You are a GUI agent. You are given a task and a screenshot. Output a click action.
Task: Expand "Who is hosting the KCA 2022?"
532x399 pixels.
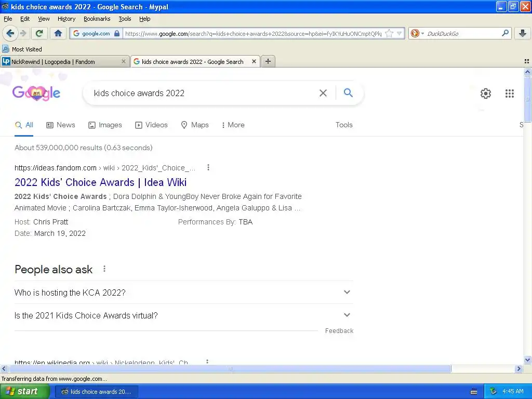[183, 292]
